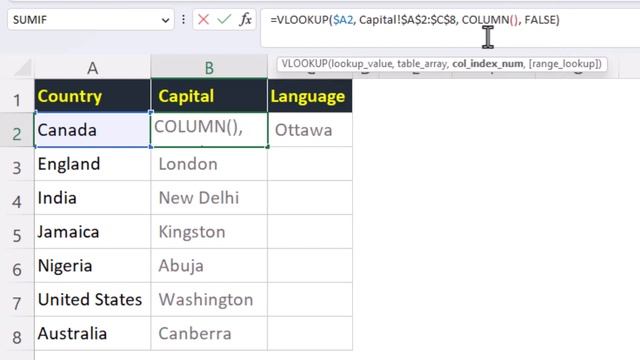This screenshot has width=640, height=360.
Task: Click the Country header cell
Action: coord(93,96)
